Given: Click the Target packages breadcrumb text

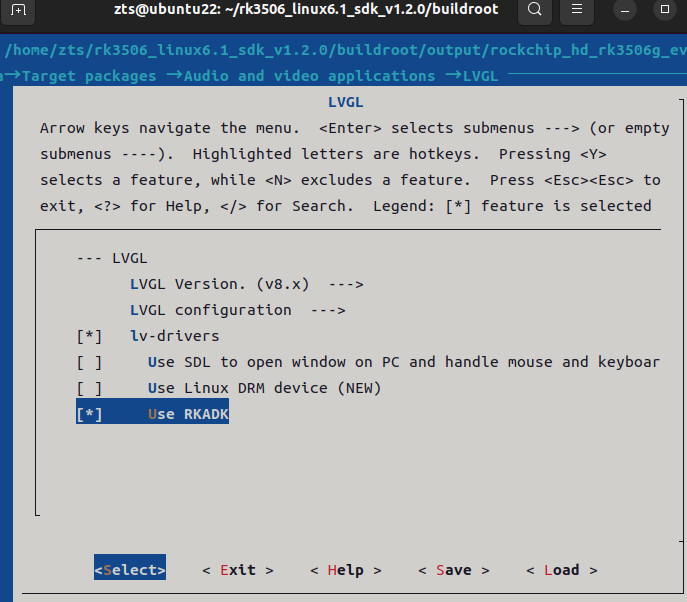Looking at the screenshot, I should 89,76.
